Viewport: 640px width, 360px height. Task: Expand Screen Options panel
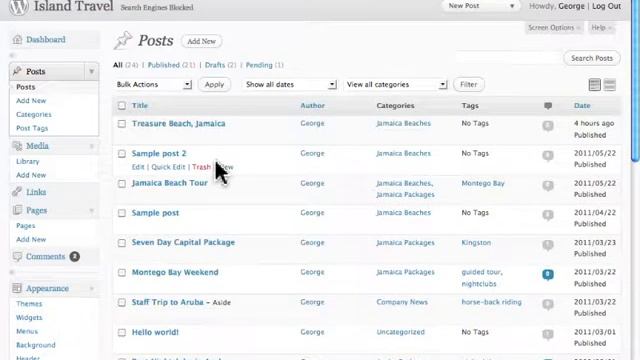coord(553,28)
